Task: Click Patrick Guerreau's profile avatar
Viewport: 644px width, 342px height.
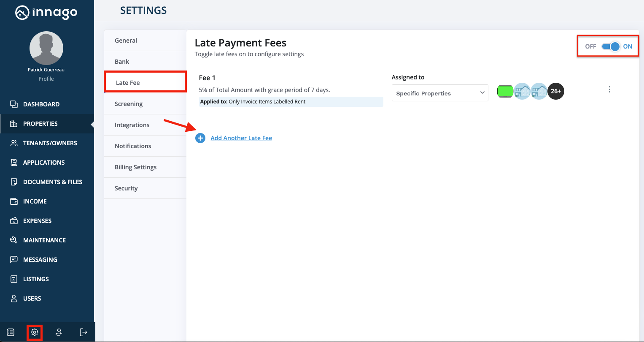Action: [x=46, y=48]
